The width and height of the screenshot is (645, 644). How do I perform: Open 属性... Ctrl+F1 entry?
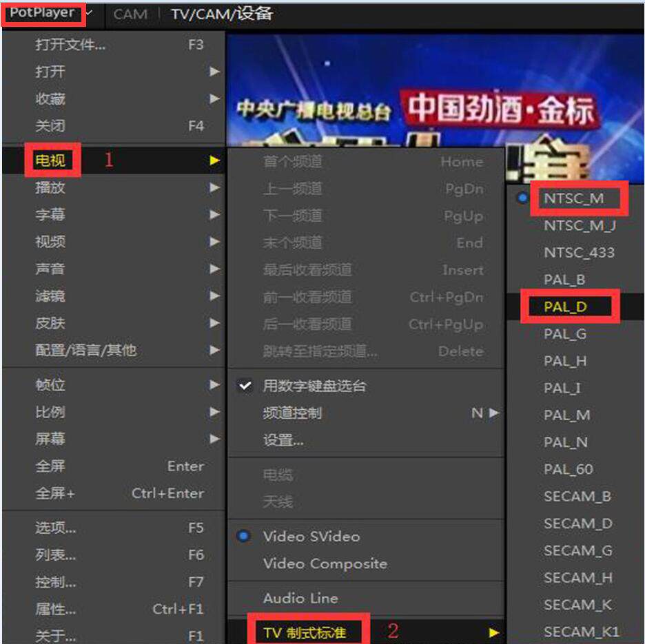click(114, 609)
